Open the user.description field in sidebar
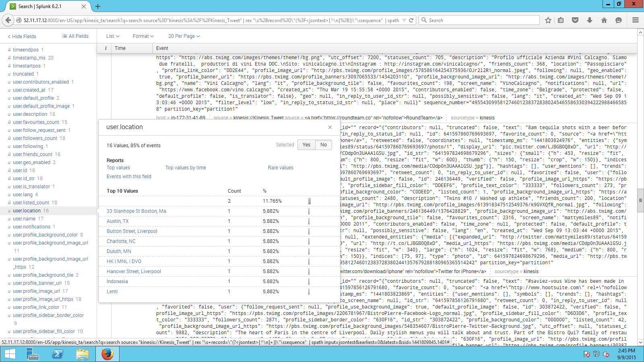 click(30, 114)
